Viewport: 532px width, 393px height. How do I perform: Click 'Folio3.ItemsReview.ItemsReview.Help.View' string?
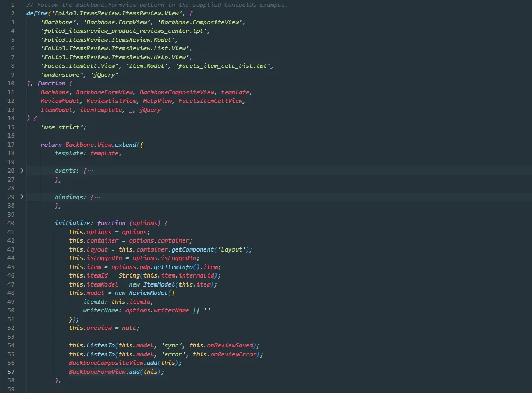coord(115,57)
